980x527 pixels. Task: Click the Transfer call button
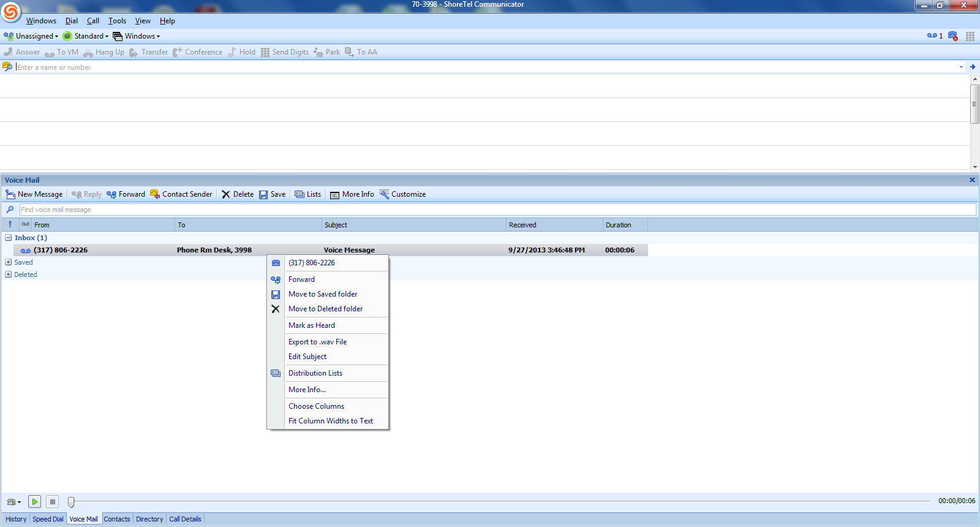[148, 52]
